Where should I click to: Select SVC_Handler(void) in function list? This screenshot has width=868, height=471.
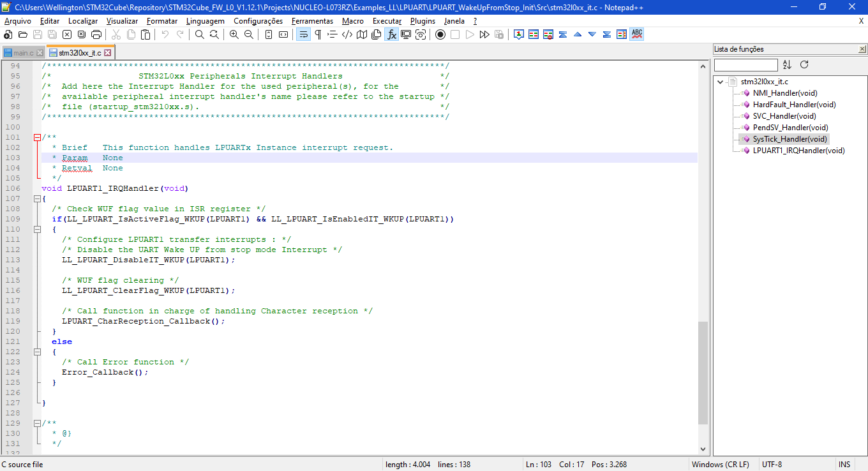pyautogui.click(x=784, y=116)
